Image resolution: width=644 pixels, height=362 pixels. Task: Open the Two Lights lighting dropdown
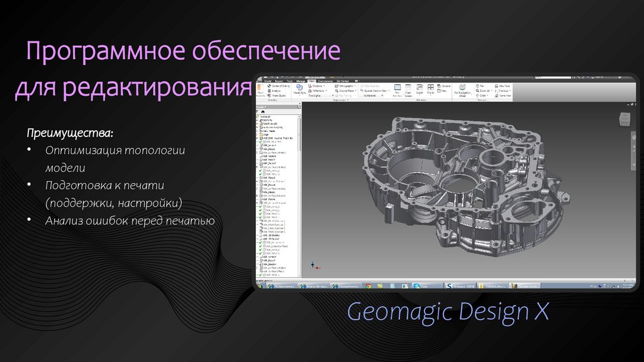point(320,95)
